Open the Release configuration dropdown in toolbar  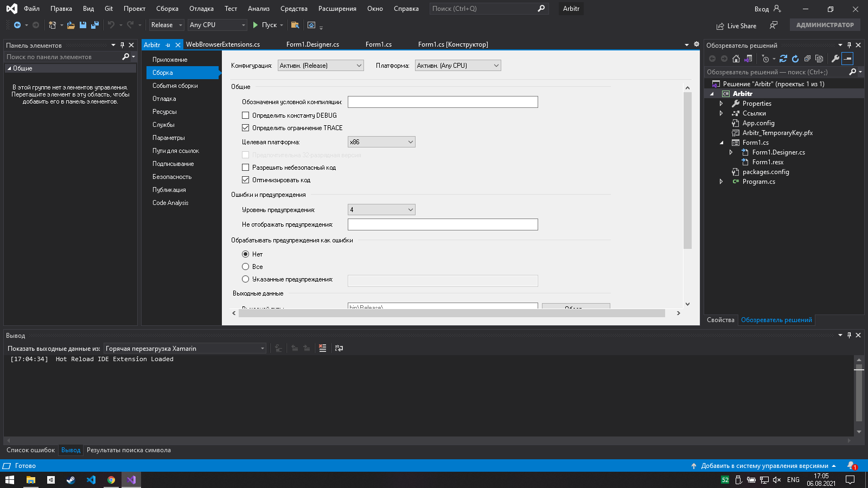pos(167,25)
